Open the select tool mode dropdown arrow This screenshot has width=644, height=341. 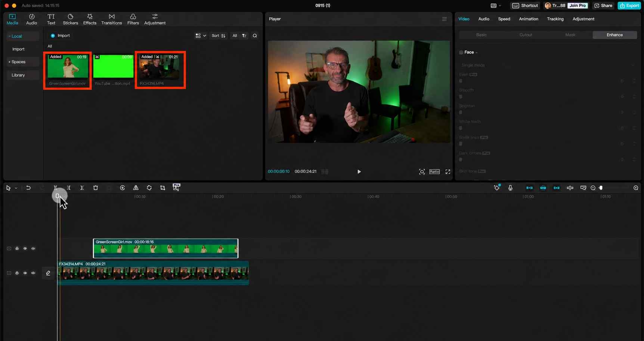coord(16,188)
